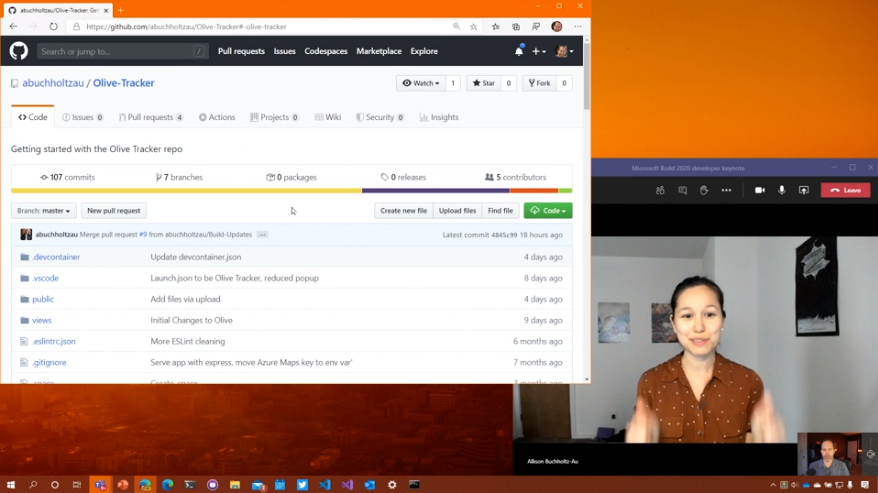Expand the Watch dropdown
Viewport: 878px width, 493px height.
[419, 83]
